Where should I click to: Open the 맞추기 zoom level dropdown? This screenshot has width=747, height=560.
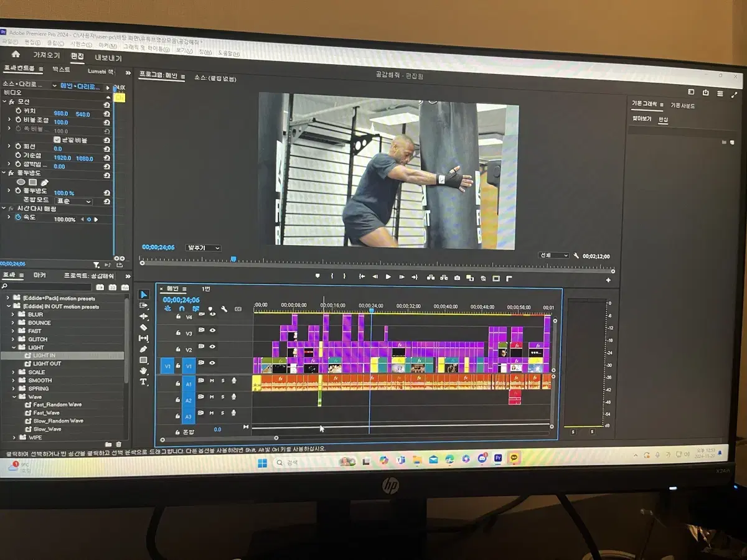tap(203, 248)
